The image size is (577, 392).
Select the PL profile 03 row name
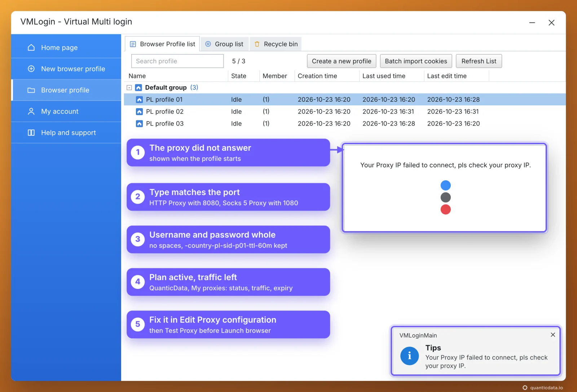point(165,124)
